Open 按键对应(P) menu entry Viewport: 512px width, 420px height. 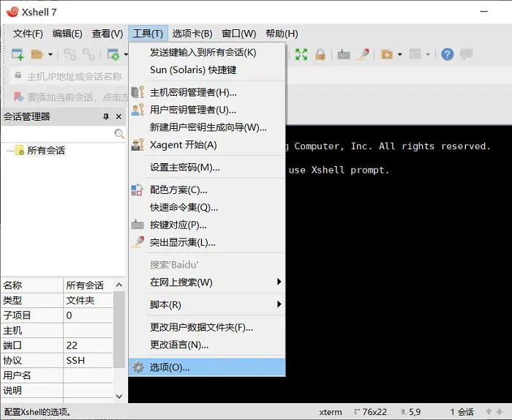coord(207,225)
